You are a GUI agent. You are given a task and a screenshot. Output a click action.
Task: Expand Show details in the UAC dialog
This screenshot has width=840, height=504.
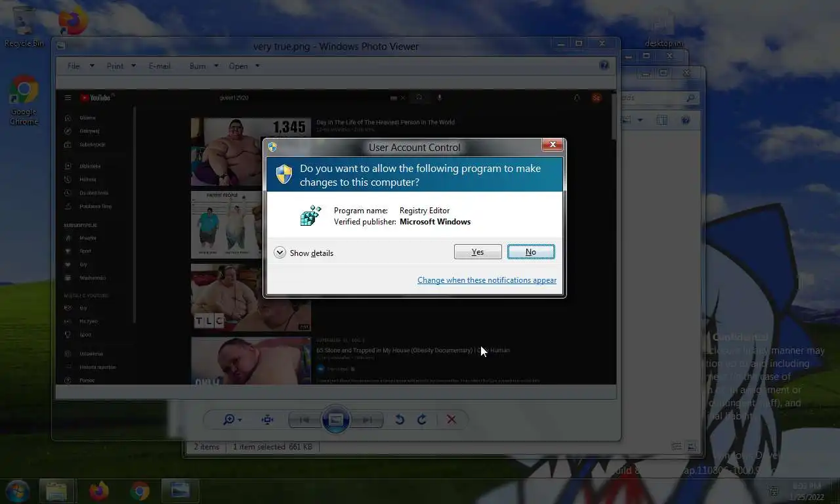tap(304, 253)
